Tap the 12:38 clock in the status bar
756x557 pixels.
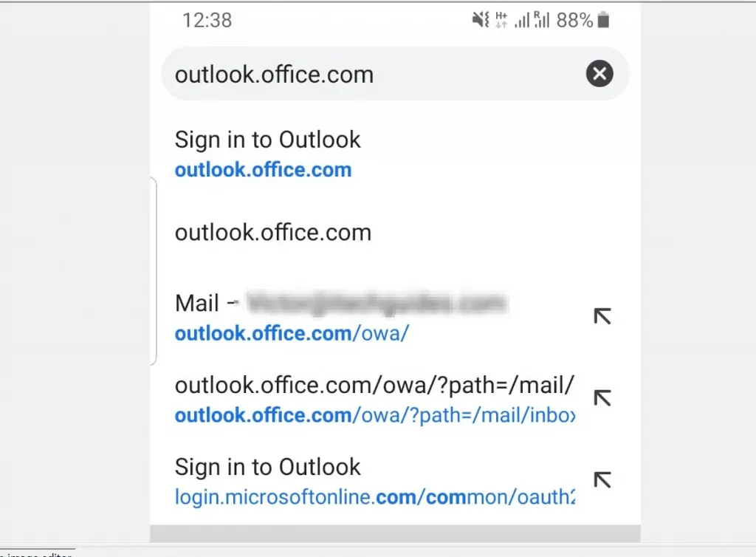coord(207,21)
